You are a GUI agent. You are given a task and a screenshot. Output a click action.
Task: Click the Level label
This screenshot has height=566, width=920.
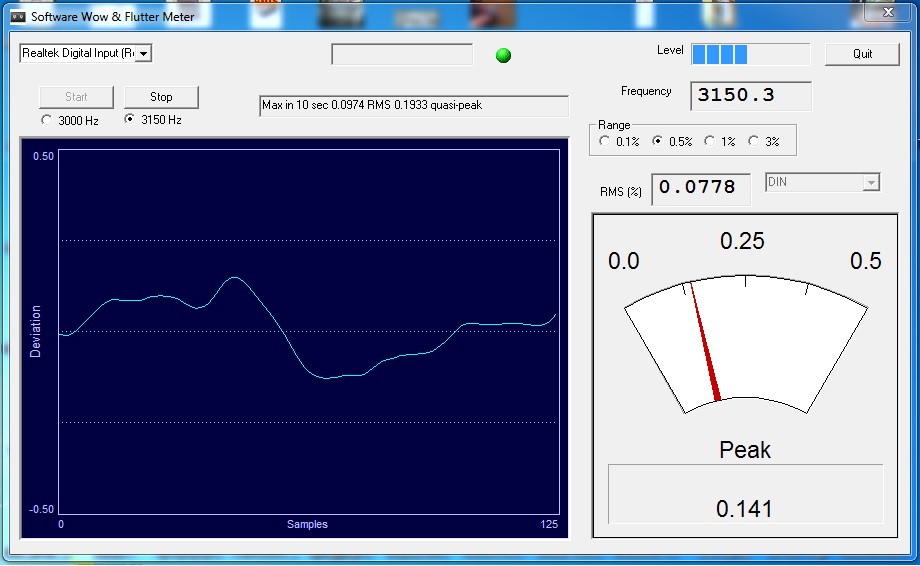670,50
